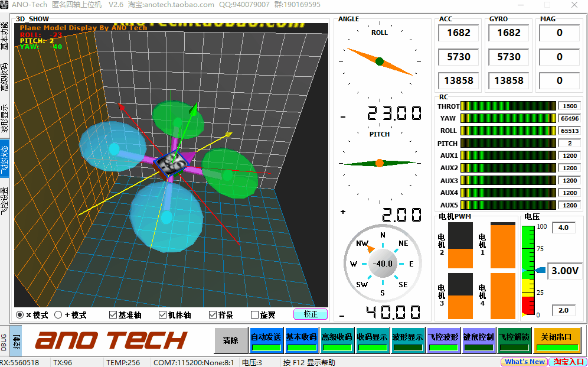This screenshot has width=588, height=367.
Task: Click the application icon in title bar
Action: point(5,5)
